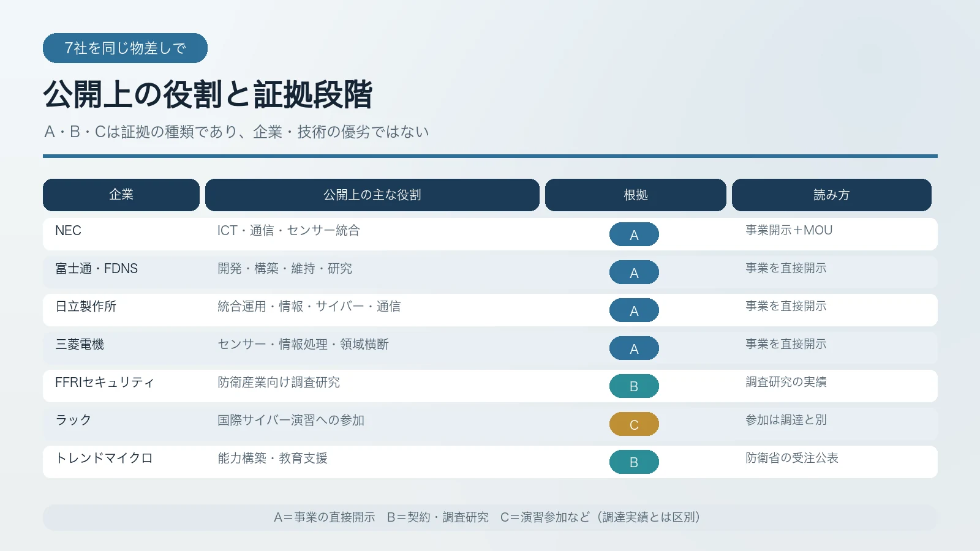The image size is (980, 551).
Task: Click 事業開示＋MOU text
Action: 789,230
